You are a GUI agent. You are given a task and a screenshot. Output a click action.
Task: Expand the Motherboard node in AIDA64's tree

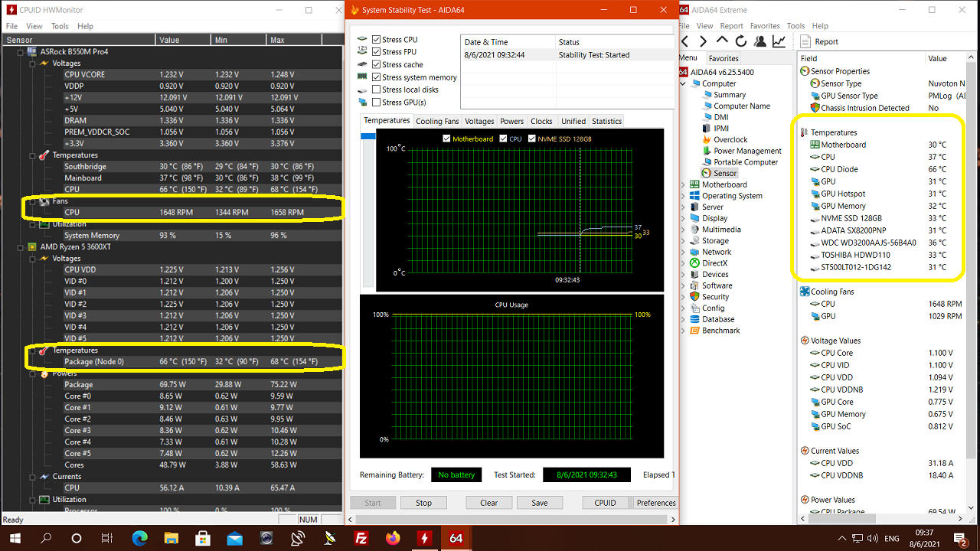[x=684, y=184]
